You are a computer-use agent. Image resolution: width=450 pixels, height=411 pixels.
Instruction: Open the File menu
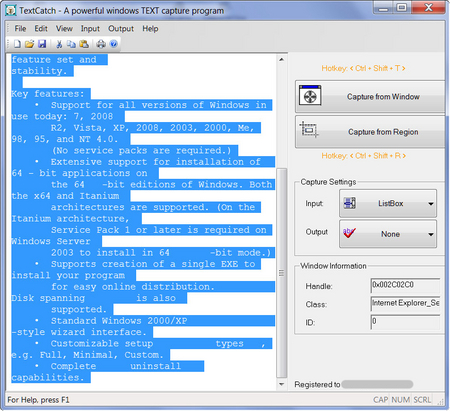(x=20, y=29)
